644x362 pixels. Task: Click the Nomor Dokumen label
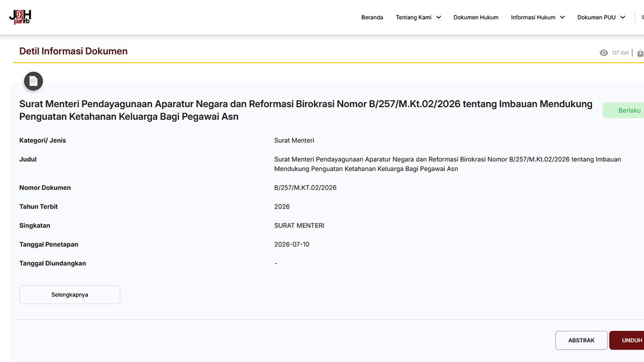click(45, 188)
